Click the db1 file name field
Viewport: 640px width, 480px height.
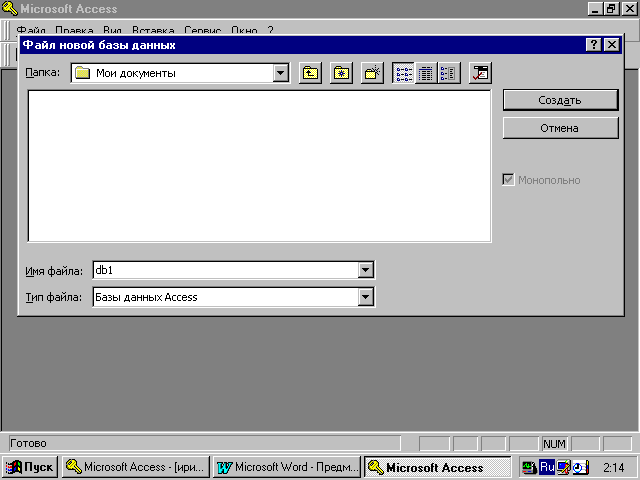point(225,270)
